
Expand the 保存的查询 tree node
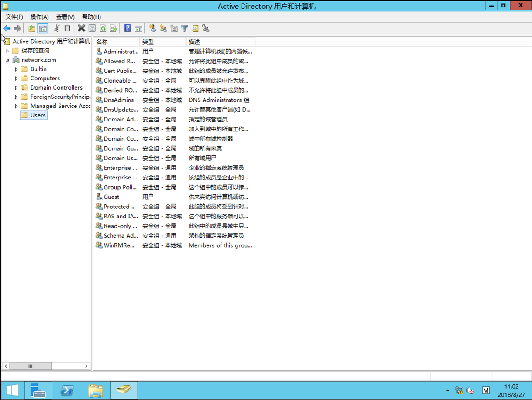tap(7, 51)
